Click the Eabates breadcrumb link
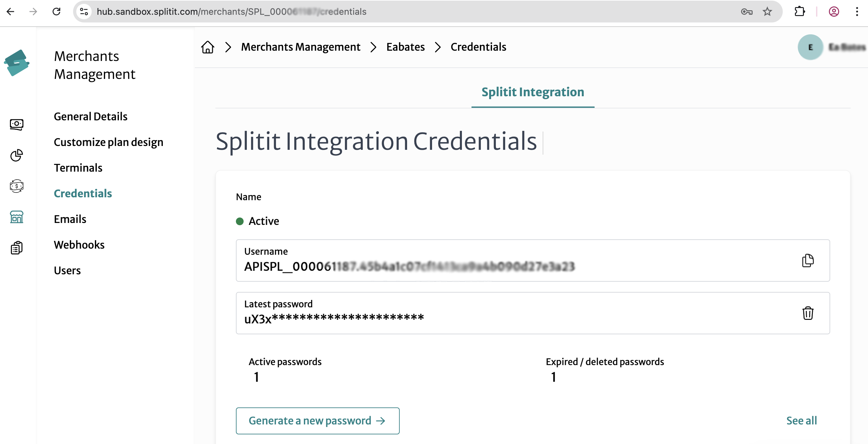Image resolution: width=868 pixels, height=444 pixels. tap(405, 47)
